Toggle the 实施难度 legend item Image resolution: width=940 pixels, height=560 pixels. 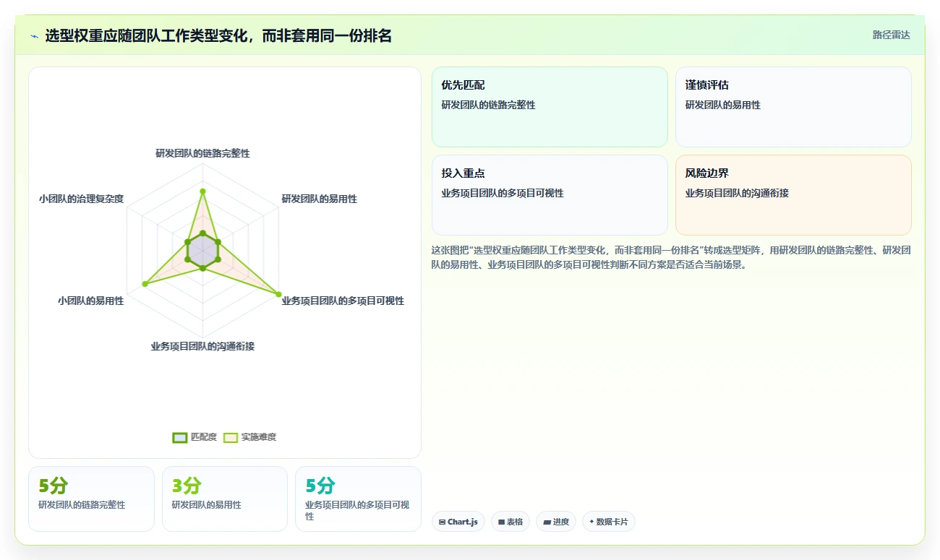pyautogui.click(x=249, y=437)
